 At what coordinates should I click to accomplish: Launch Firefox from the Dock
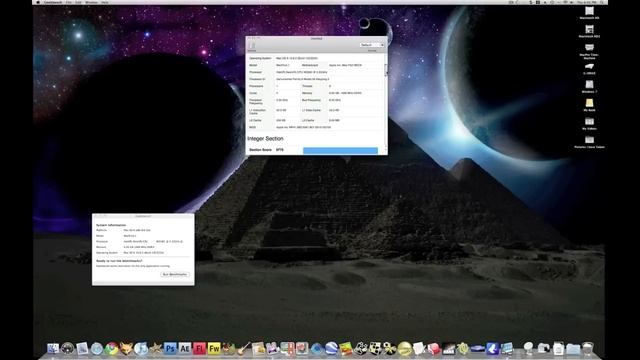pyautogui.click(x=126, y=348)
